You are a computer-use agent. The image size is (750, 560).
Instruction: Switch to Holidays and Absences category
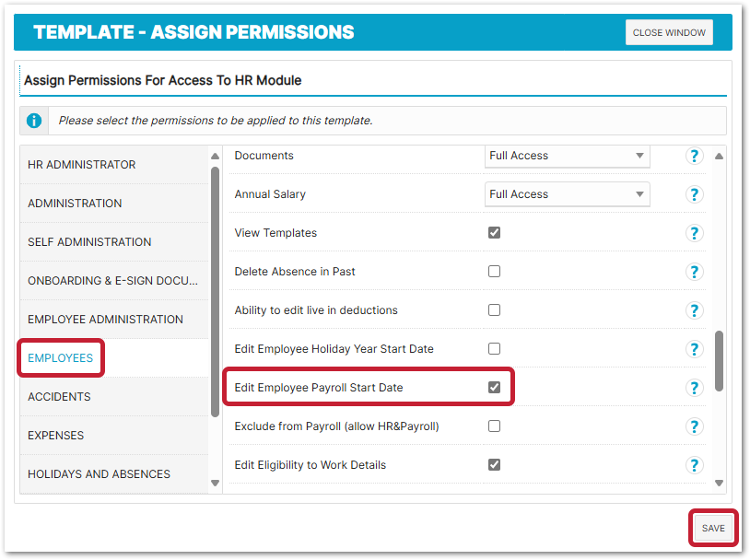(x=99, y=474)
